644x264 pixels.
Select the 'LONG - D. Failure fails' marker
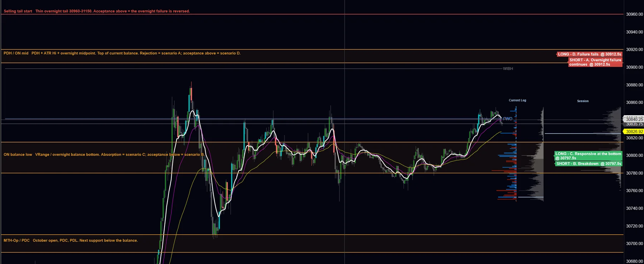pyautogui.click(x=590, y=54)
